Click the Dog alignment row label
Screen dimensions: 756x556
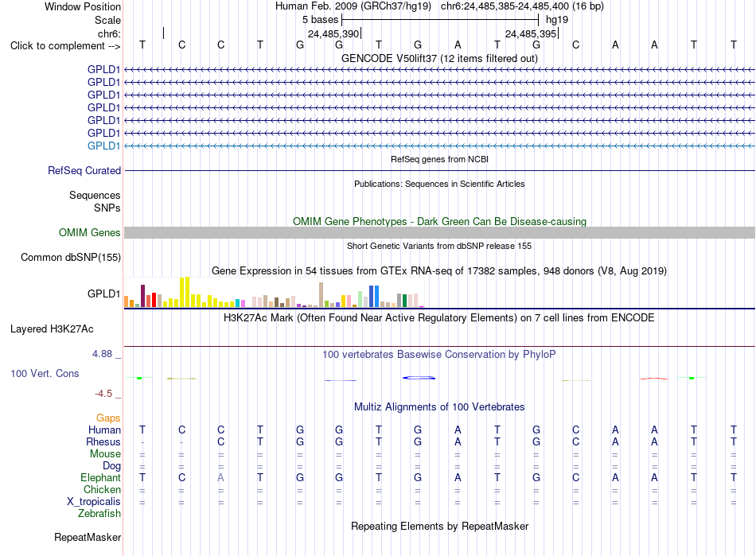pyautogui.click(x=112, y=466)
